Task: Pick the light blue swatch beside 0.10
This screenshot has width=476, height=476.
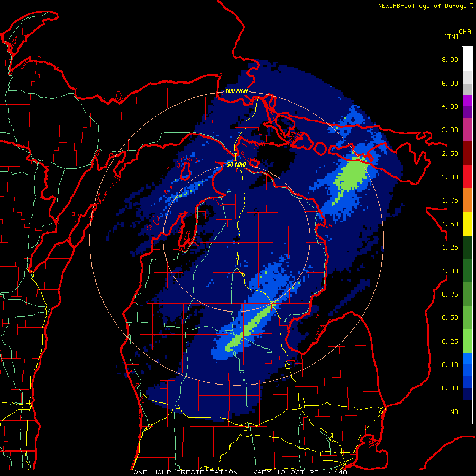Action: [467, 359]
